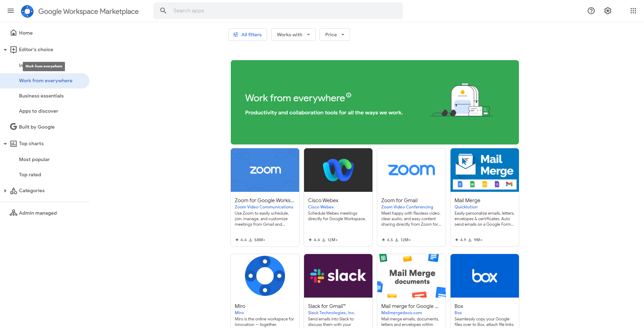This screenshot has width=644, height=328.
Task: Click the Zoom for Gmail title
Action: pyautogui.click(x=399, y=200)
